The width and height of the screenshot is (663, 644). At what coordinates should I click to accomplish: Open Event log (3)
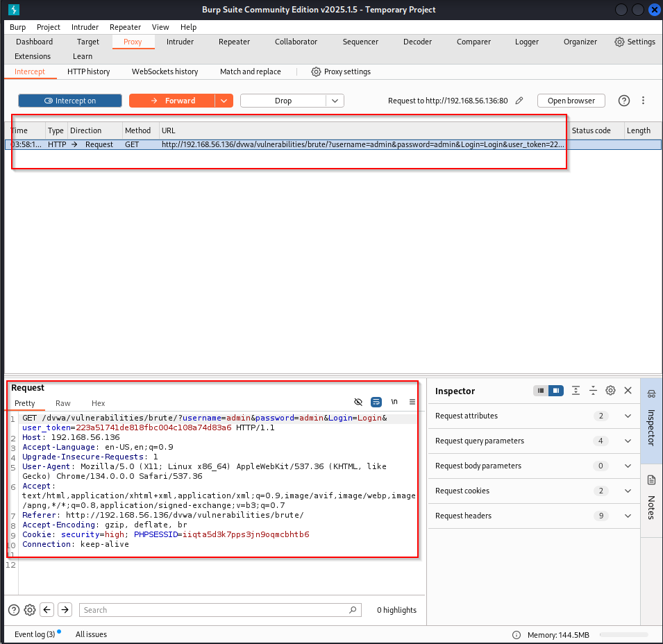(35, 634)
